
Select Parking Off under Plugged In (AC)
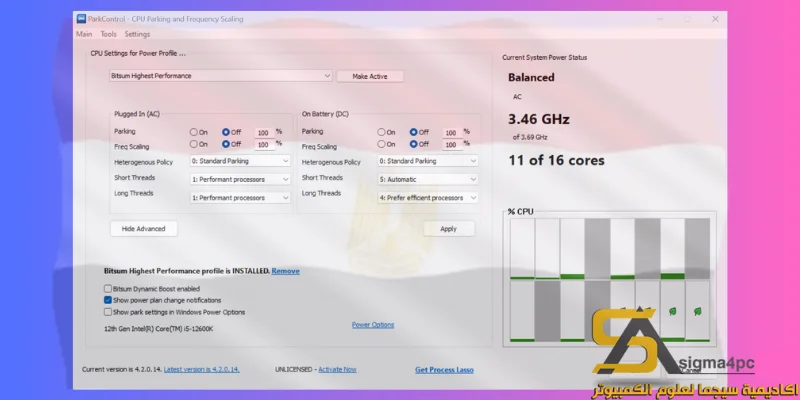232,132
